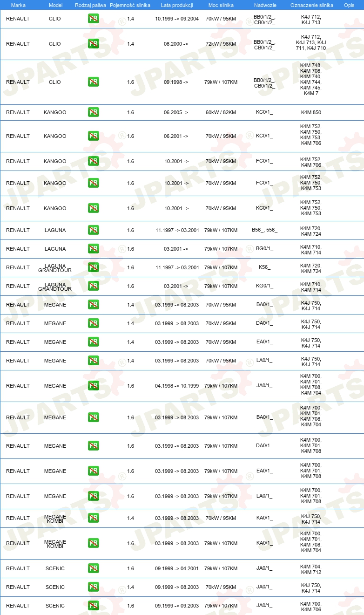Click fuel icon in Megane 1.4 LA0/1_ row
The image size is (364, 615).
93,361
